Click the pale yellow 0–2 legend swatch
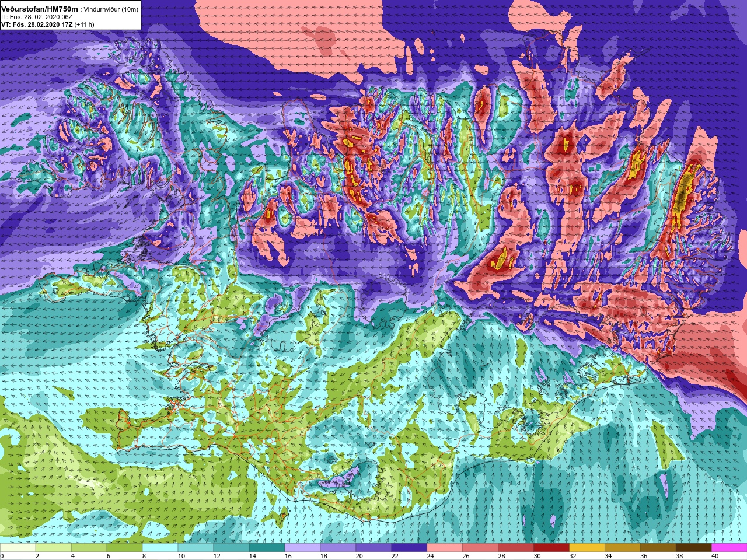Viewport: 747px width, 560px height. [18, 548]
